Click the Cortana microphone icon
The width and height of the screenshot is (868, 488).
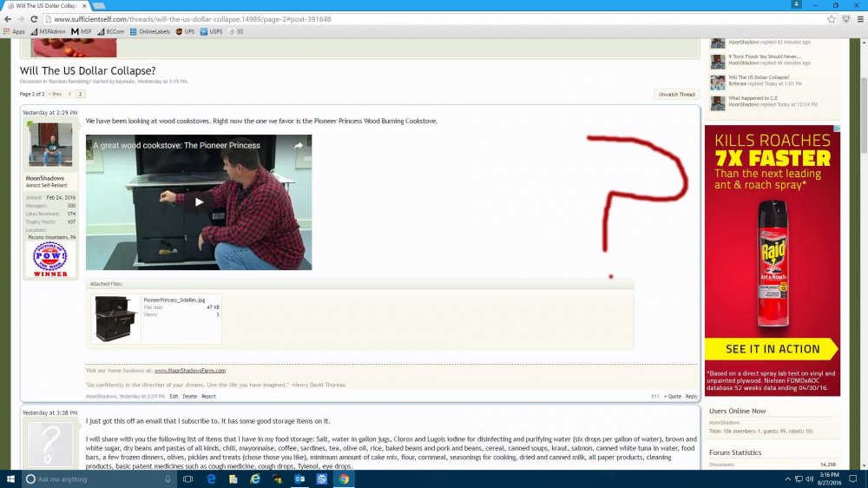point(168,479)
